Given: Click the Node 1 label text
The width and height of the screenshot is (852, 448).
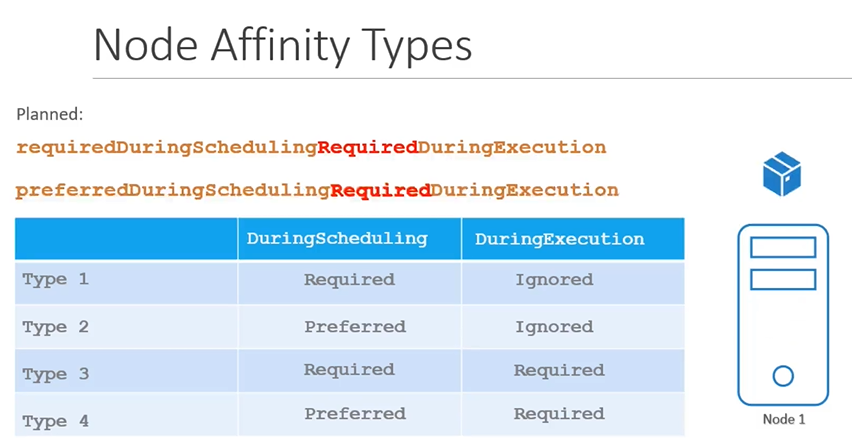Looking at the screenshot, I should 783,419.
